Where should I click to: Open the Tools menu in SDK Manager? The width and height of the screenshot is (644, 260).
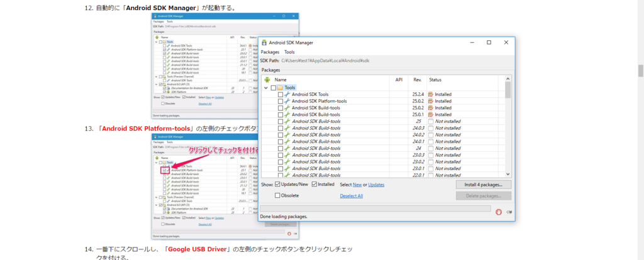click(289, 52)
